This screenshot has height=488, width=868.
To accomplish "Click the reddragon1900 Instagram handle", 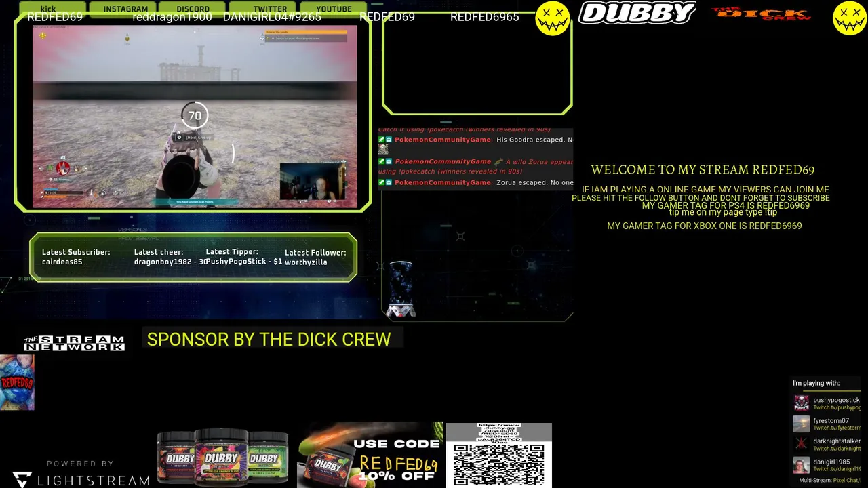I will coord(172,17).
